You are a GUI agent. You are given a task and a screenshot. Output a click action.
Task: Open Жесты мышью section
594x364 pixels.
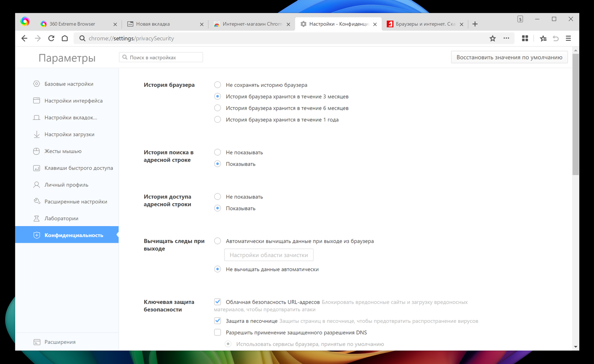67,151
